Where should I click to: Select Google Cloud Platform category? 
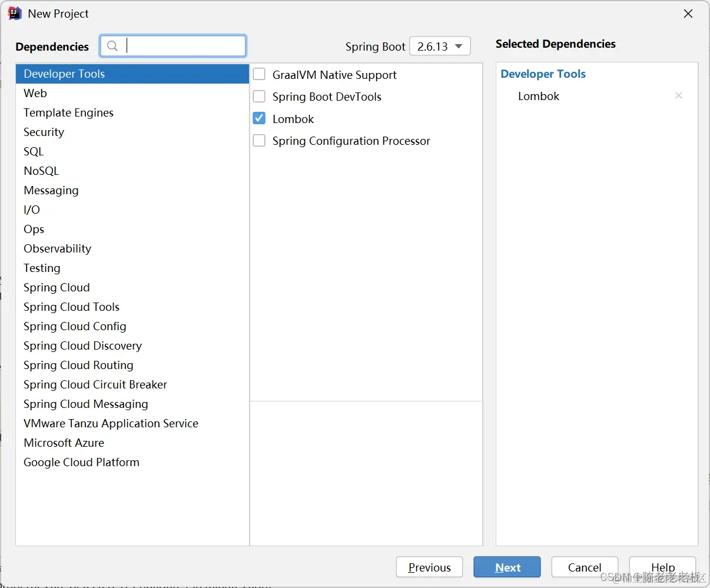(x=132, y=462)
